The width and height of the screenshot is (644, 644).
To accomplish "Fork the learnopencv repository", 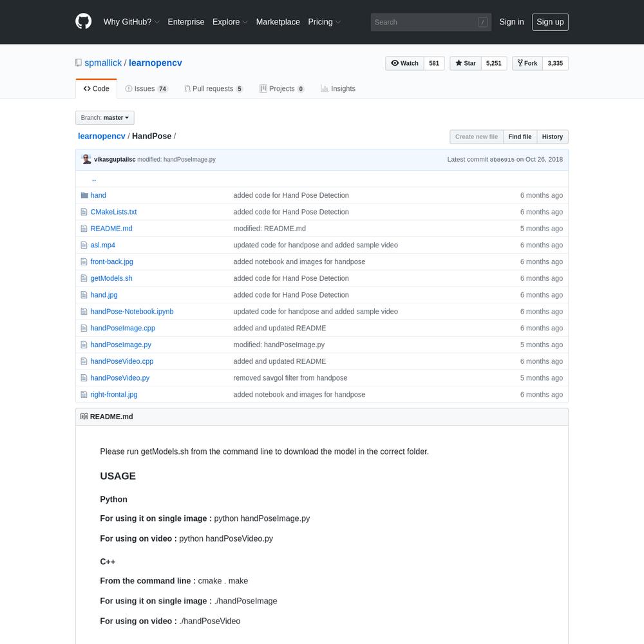I will (x=527, y=63).
